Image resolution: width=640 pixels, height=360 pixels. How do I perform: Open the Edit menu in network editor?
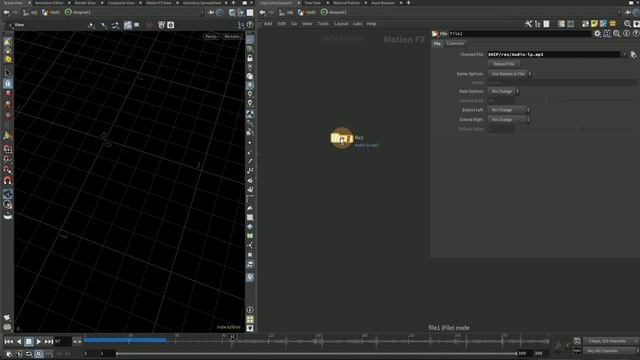[x=282, y=24]
